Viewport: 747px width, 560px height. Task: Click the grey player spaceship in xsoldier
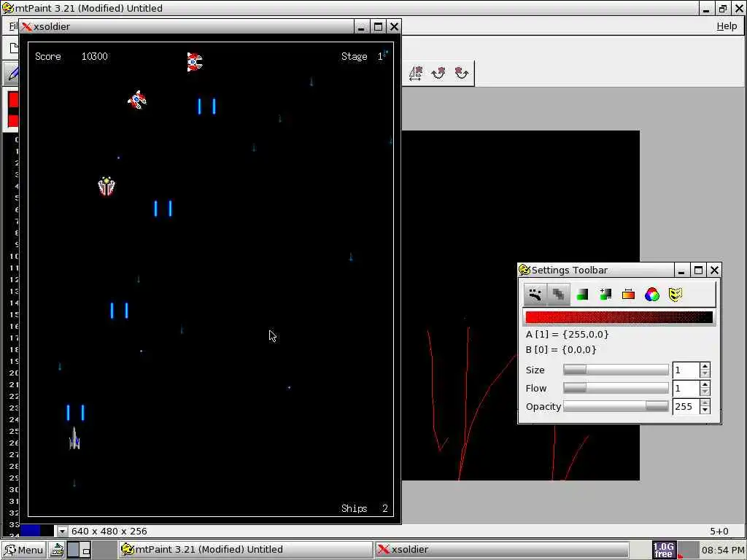[74, 438]
